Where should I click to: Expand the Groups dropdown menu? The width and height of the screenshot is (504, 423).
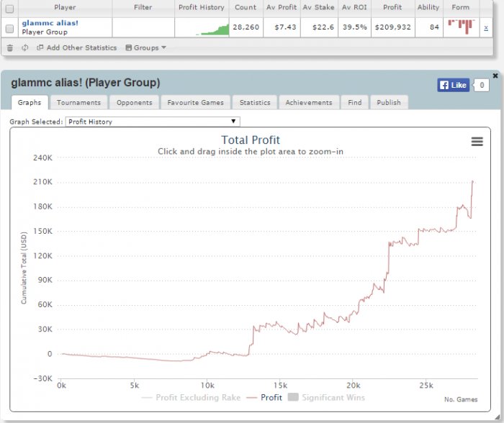[x=145, y=48]
